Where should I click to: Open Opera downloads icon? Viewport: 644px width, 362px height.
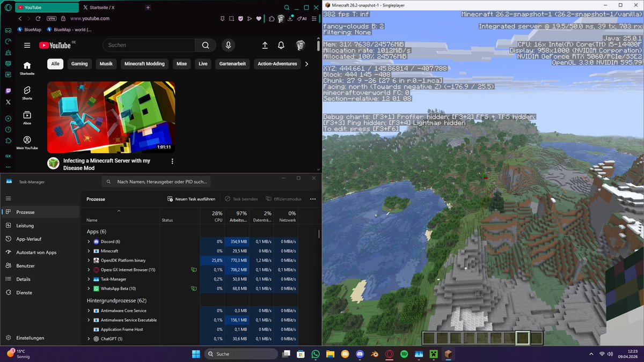[289, 18]
